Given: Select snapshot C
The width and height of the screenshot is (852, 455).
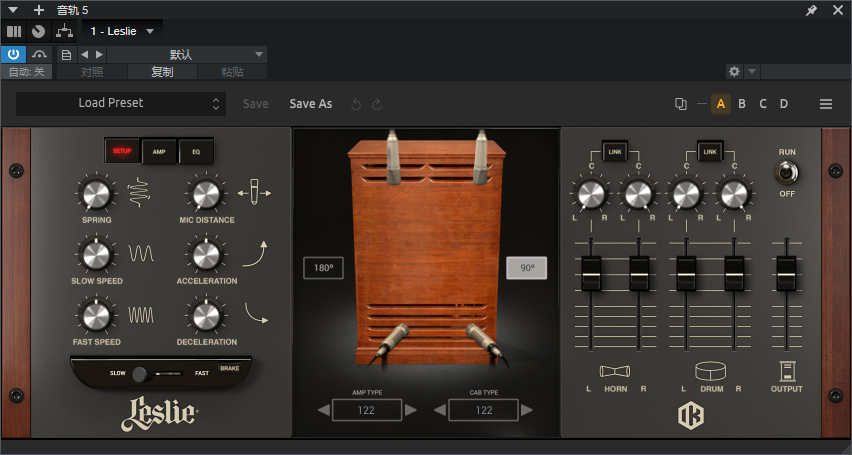Looking at the screenshot, I should 763,104.
